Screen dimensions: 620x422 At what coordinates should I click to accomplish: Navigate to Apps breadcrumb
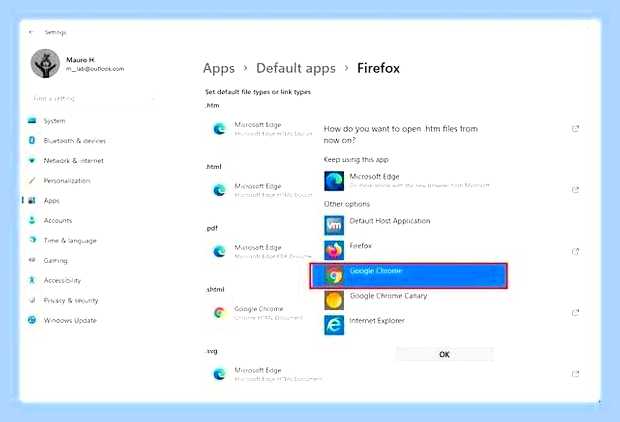pyautogui.click(x=219, y=68)
